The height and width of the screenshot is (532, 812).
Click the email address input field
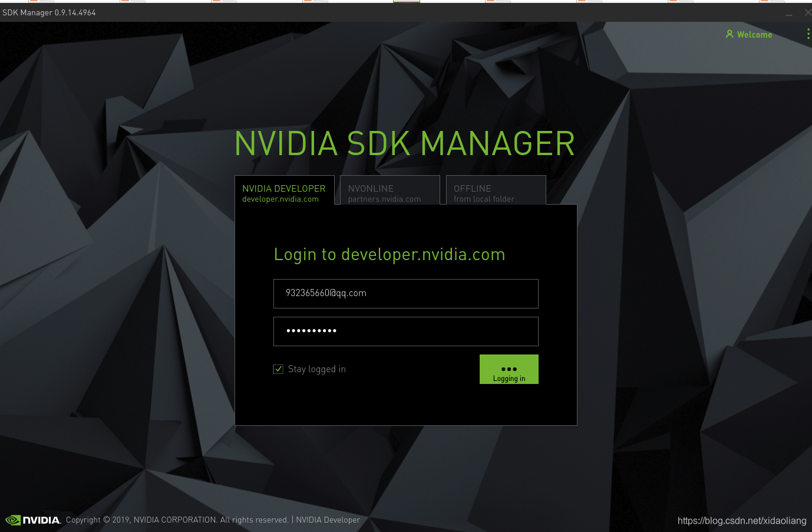click(x=406, y=294)
